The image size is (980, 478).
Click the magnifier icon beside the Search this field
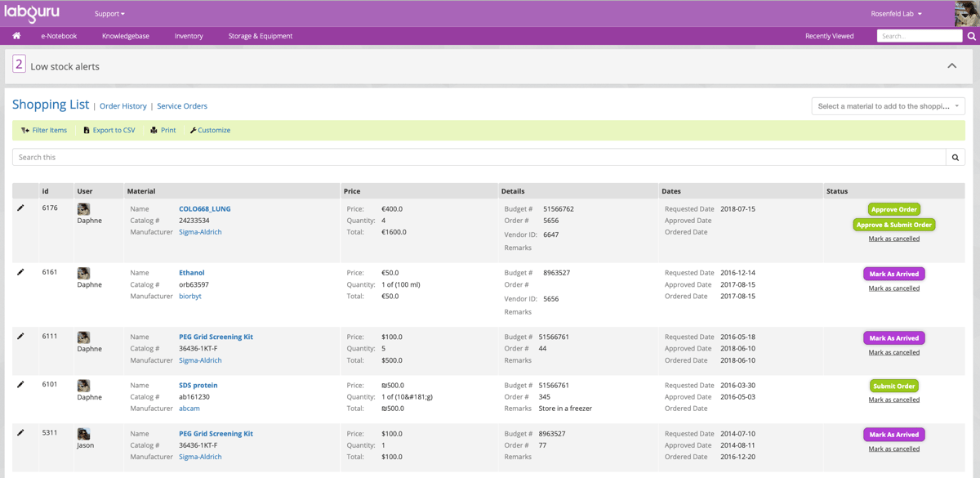tap(955, 156)
